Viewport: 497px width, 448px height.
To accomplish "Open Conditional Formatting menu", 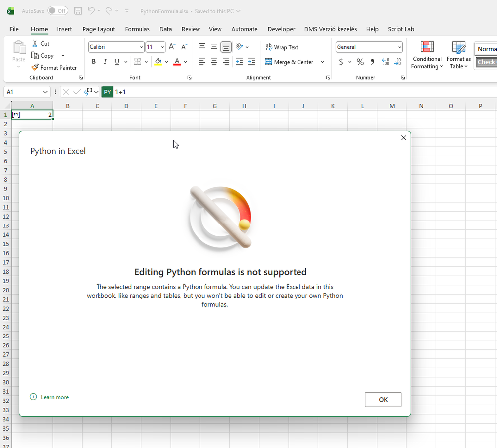I will pos(427,55).
